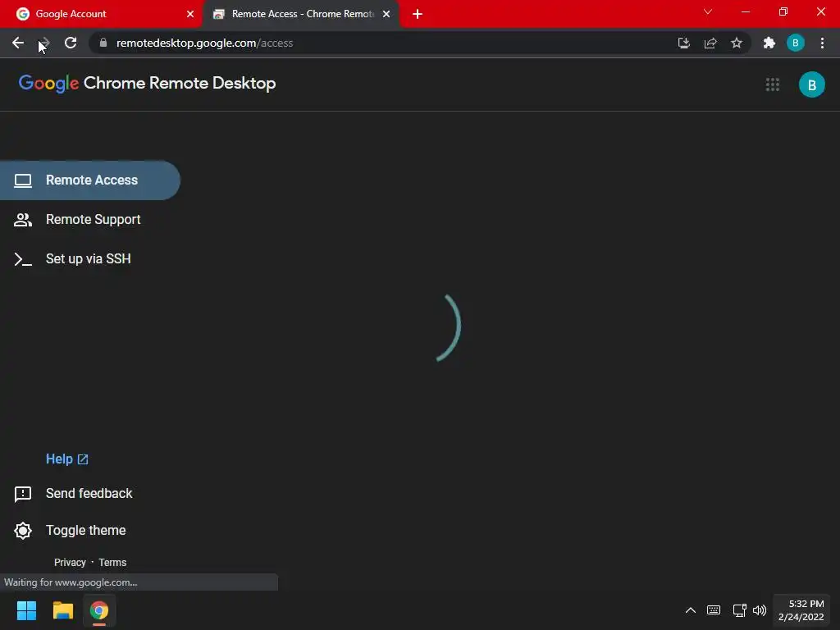This screenshot has width=840, height=630.
Task: Open the tab search chevron dropdown
Action: (708, 11)
